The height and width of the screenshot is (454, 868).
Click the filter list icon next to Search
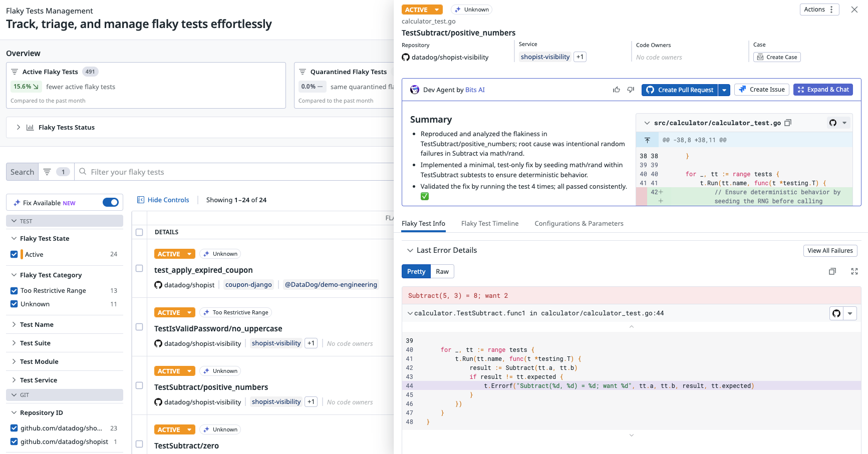click(47, 172)
